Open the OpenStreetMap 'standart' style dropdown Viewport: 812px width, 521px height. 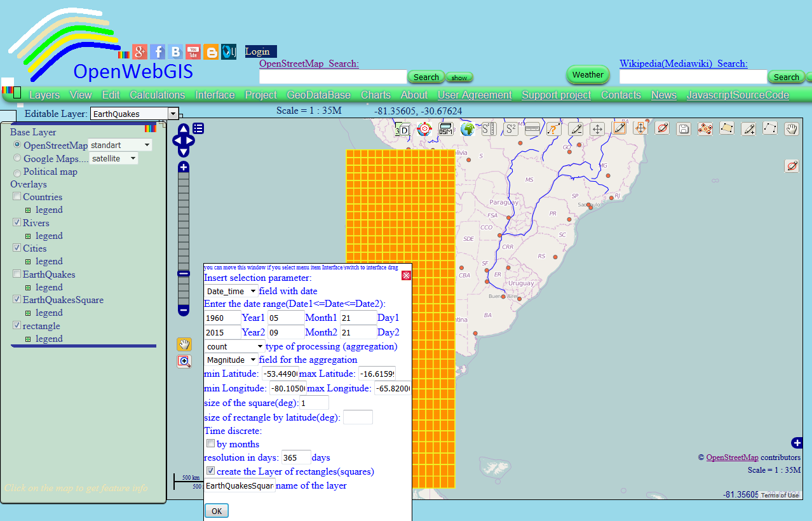click(120, 145)
